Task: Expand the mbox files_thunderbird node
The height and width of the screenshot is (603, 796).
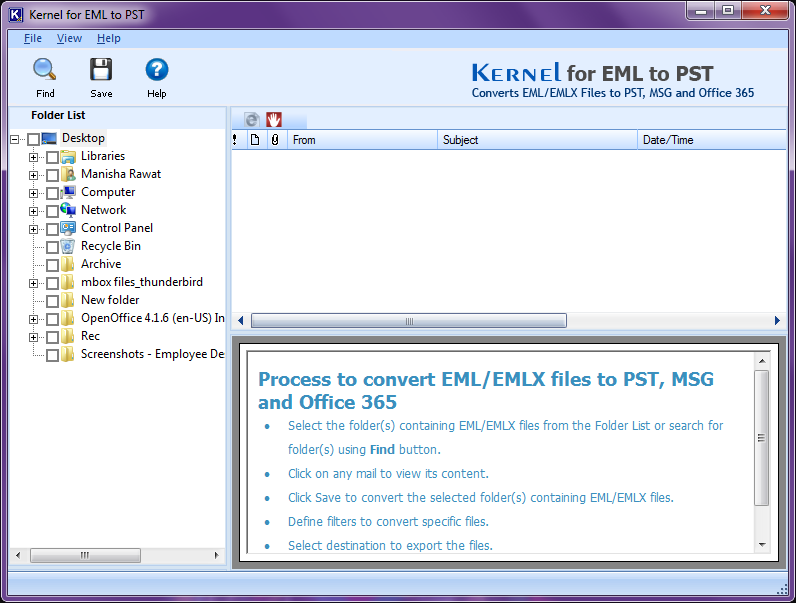Action: (34, 283)
